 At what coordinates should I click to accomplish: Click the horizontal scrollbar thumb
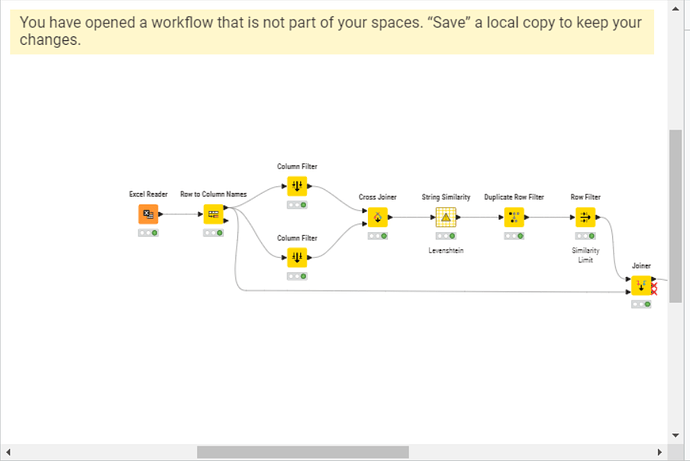(x=303, y=452)
